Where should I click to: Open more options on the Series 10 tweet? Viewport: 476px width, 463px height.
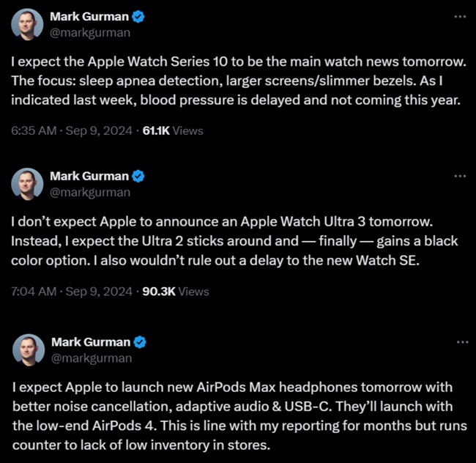460,15
